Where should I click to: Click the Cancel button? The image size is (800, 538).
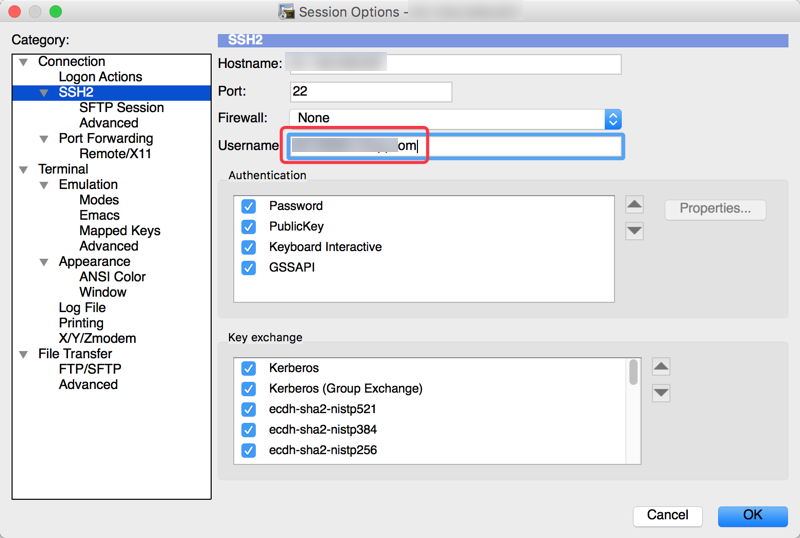click(667, 515)
